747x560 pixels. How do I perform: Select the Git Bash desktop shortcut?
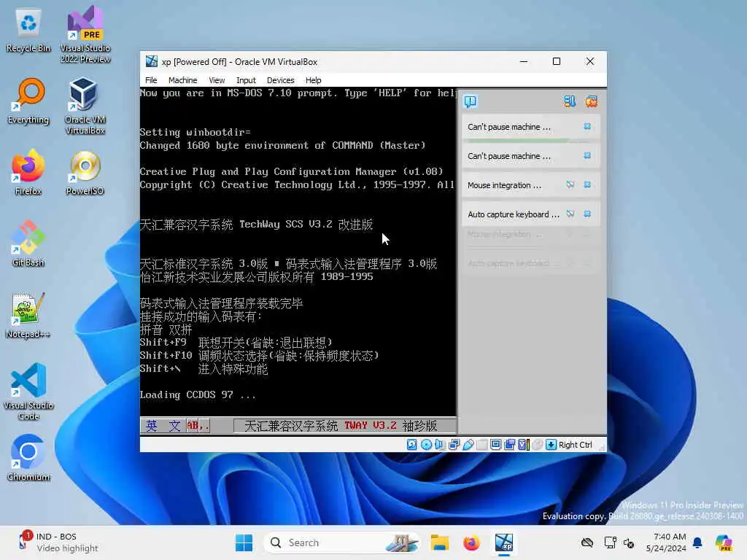pos(28,244)
